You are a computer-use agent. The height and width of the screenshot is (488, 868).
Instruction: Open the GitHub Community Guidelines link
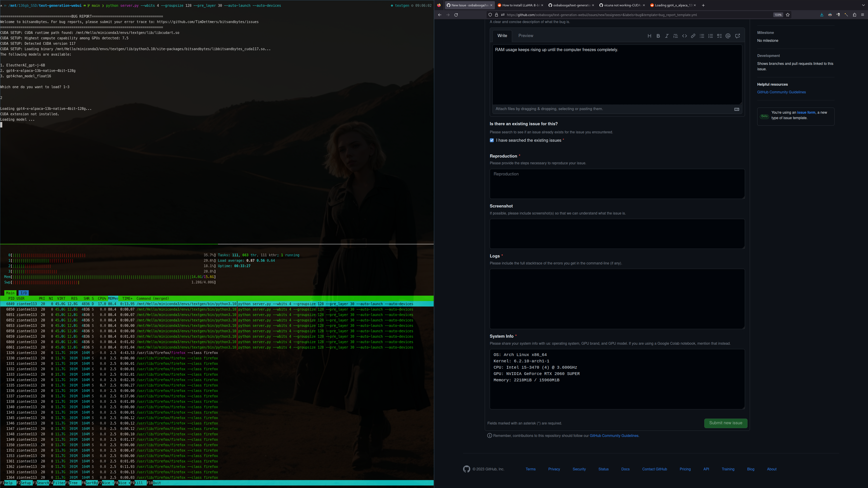(781, 92)
